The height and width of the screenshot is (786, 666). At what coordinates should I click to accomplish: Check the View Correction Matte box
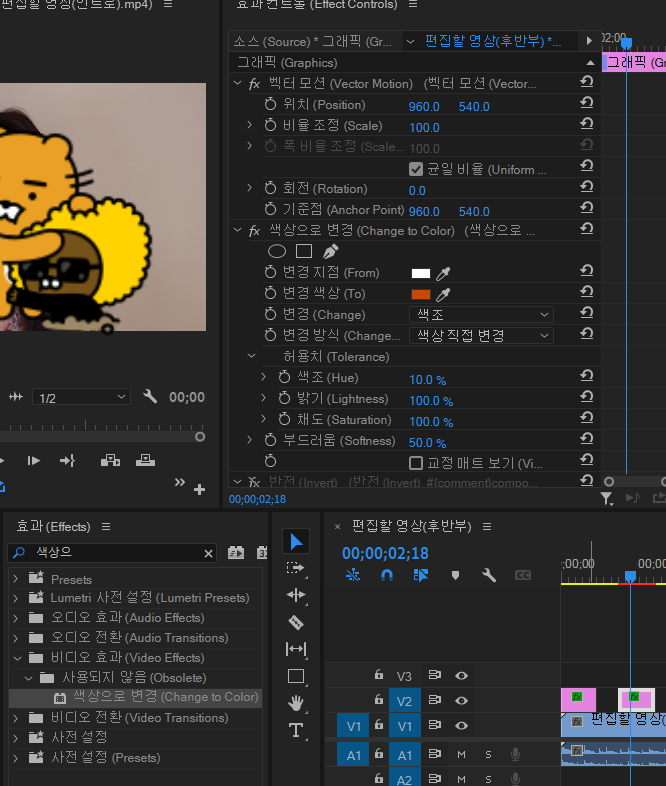(416, 462)
